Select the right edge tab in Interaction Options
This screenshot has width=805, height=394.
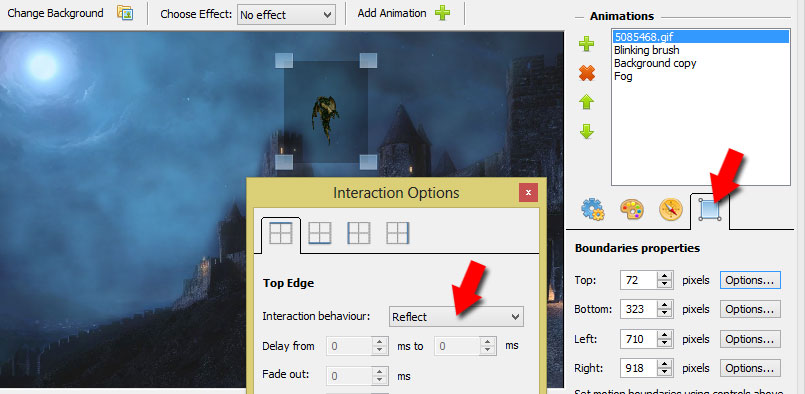click(x=398, y=233)
